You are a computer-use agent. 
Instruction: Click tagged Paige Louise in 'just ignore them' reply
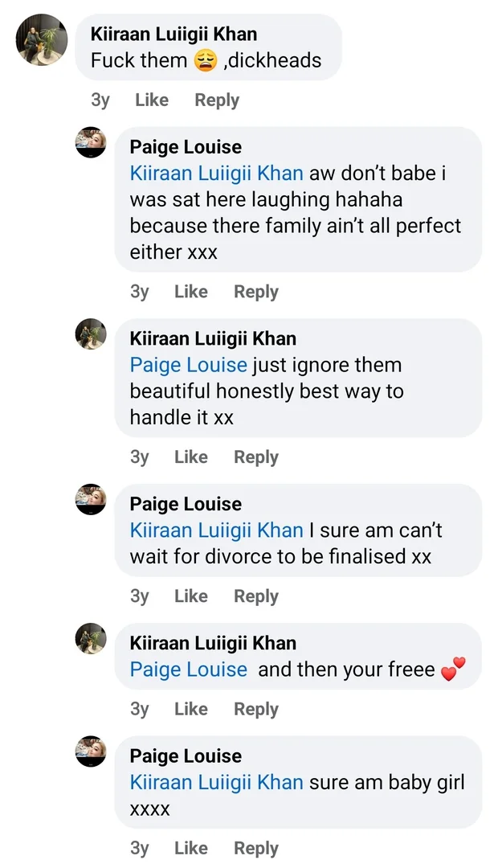pyautogui.click(x=188, y=365)
